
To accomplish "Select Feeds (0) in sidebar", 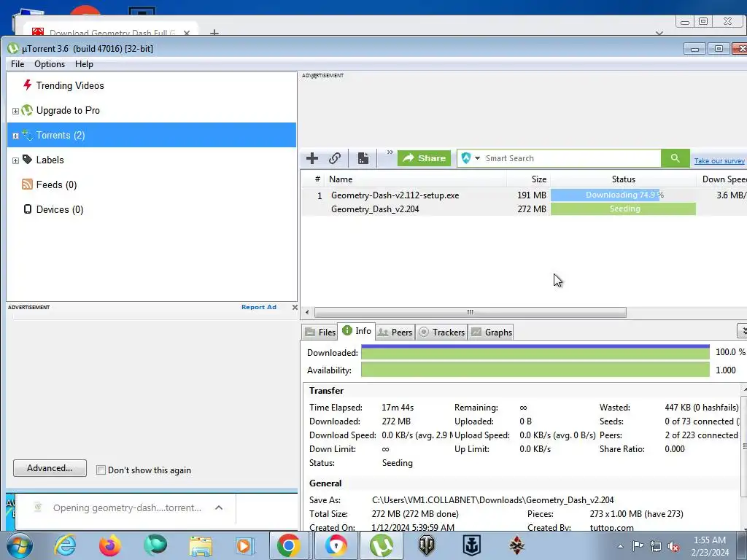I will [x=56, y=184].
